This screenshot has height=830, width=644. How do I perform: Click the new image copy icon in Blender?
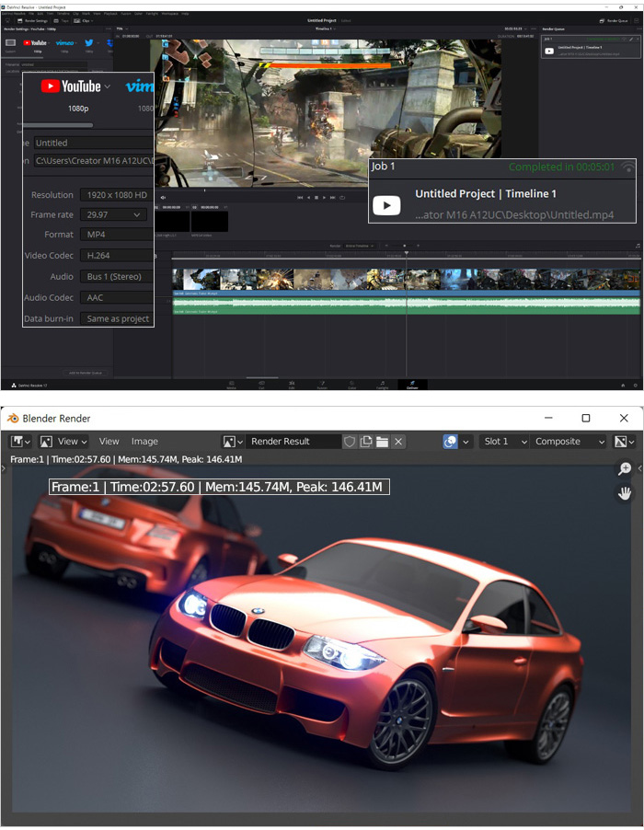coord(365,442)
